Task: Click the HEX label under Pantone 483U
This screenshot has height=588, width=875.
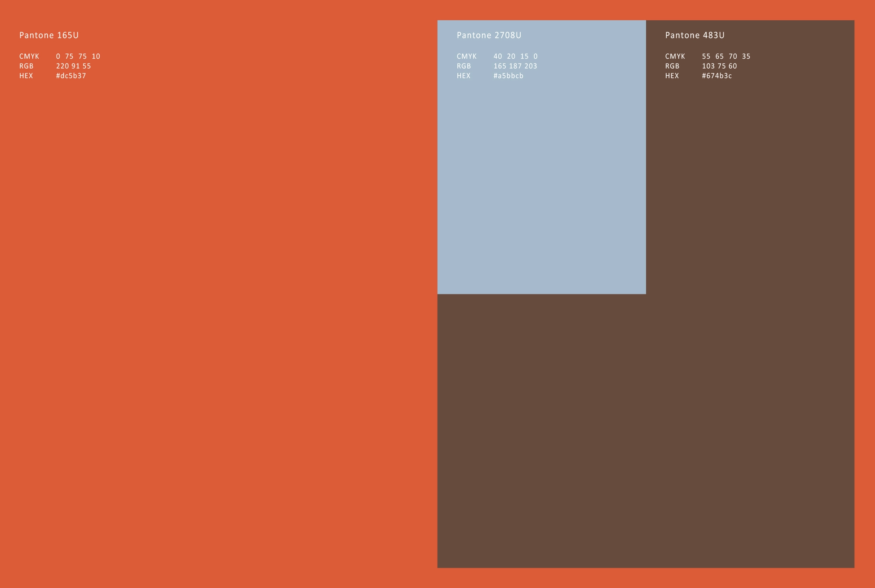Action: [x=672, y=76]
